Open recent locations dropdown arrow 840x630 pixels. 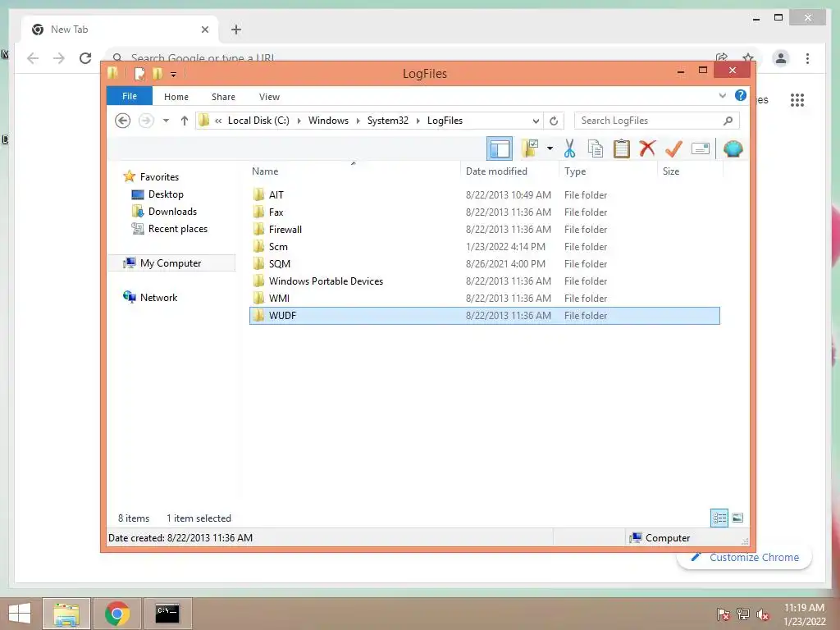click(x=166, y=121)
